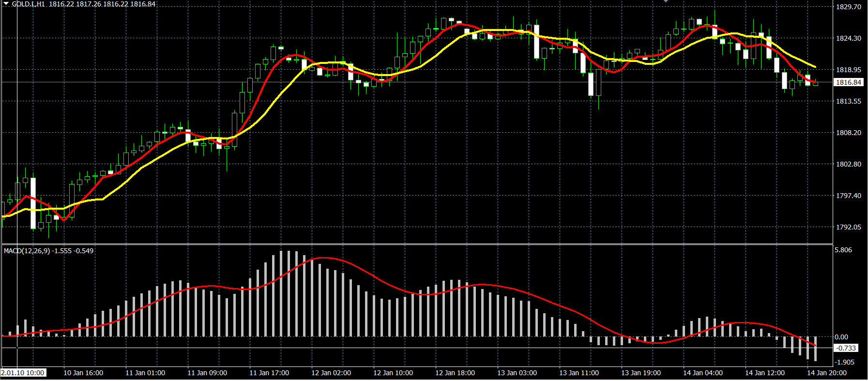
Task: Click the 1818.95 price scale label
Action: [x=849, y=70]
